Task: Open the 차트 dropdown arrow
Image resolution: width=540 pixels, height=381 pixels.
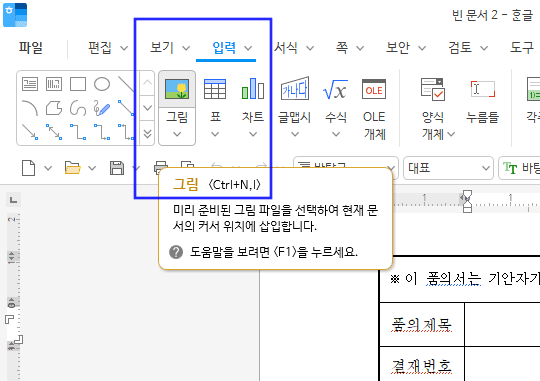Action: 253,134
